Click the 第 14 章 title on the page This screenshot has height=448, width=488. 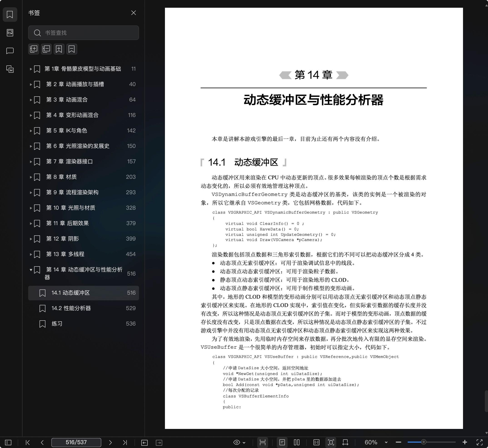coord(314,75)
